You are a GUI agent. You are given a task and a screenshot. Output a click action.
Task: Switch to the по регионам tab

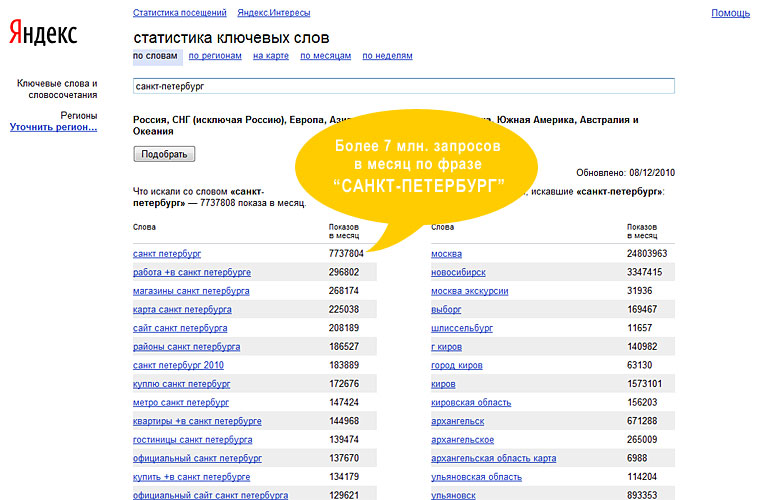tap(215, 56)
